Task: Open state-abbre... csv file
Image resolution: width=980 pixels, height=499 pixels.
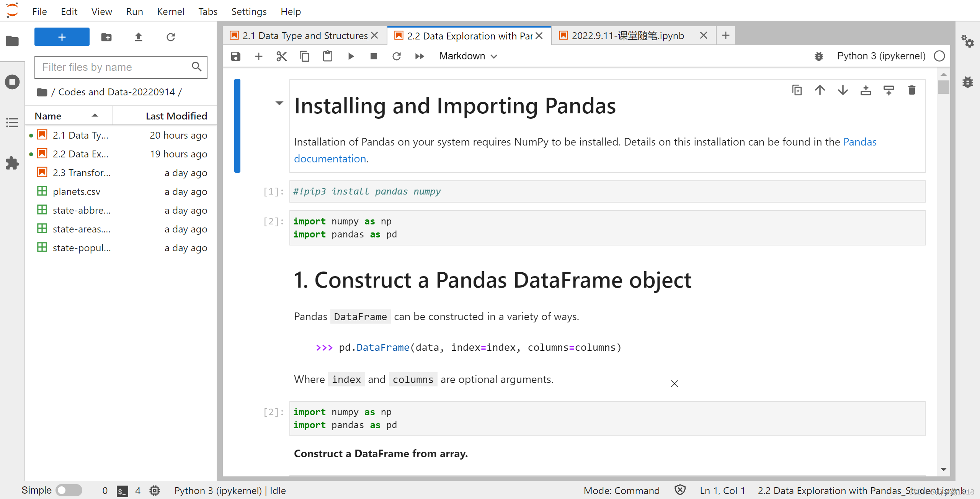Action: click(121, 210)
